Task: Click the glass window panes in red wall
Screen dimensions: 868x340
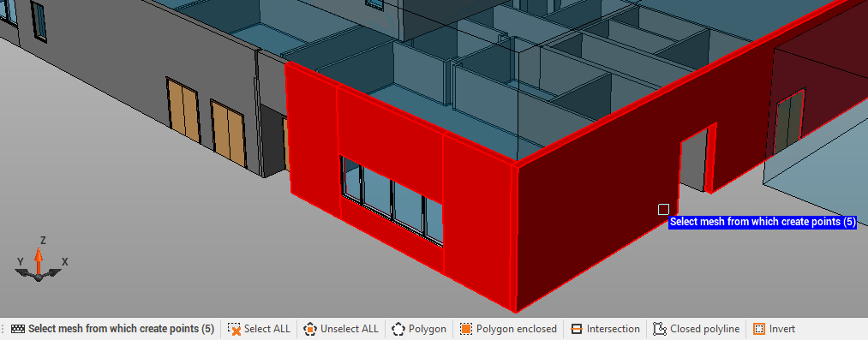Action: pyautogui.click(x=392, y=201)
